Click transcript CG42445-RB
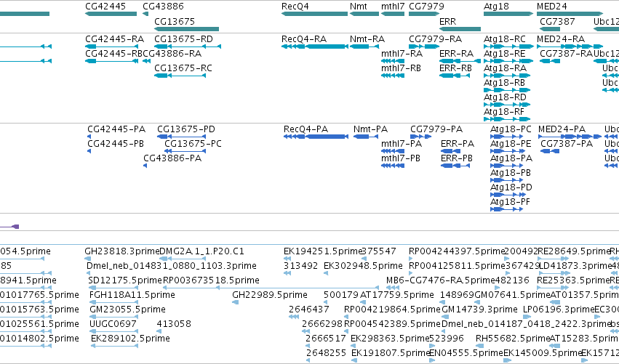The width and height of the screenshot is (619, 364). [x=114, y=53]
